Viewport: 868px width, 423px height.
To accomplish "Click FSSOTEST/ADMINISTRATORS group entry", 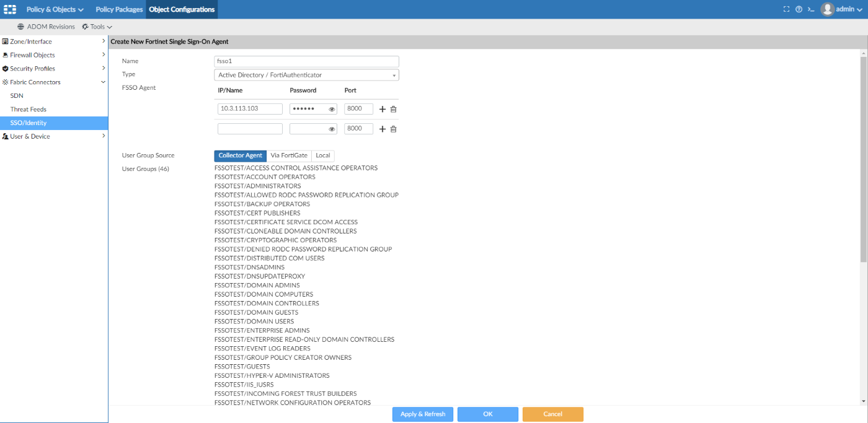I will point(257,186).
